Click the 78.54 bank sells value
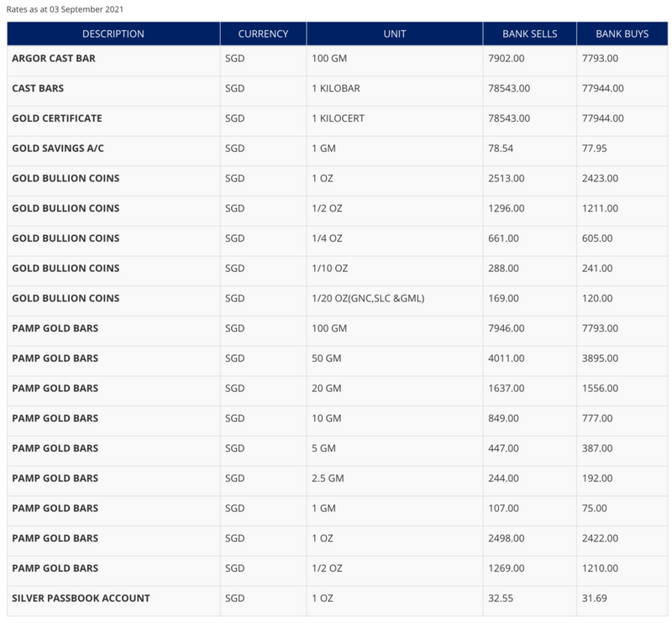672x623 pixels. coord(501,149)
